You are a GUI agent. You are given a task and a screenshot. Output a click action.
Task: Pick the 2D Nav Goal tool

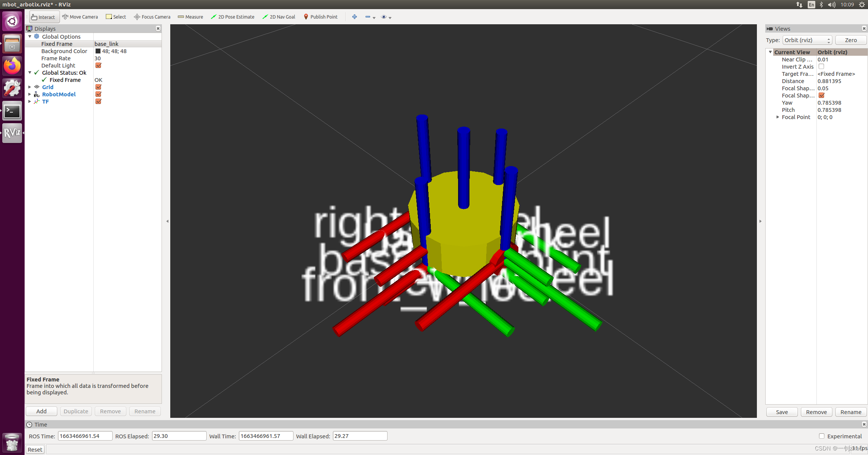pos(279,17)
